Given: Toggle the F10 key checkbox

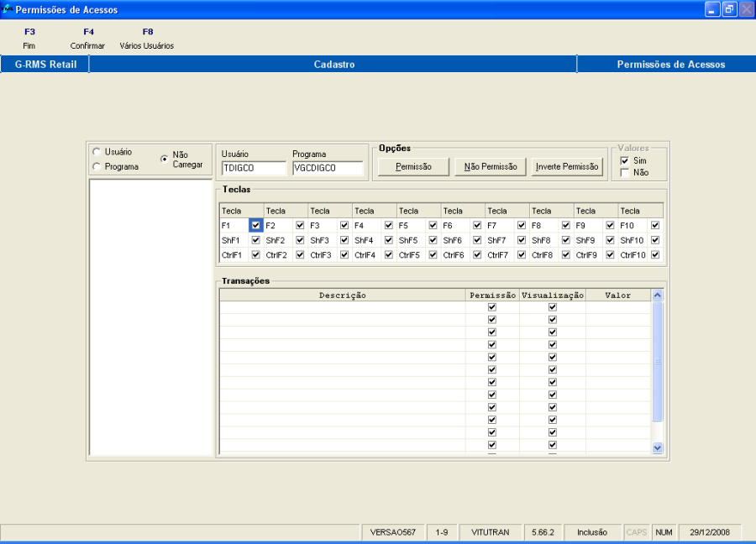Looking at the screenshot, I should 655,225.
